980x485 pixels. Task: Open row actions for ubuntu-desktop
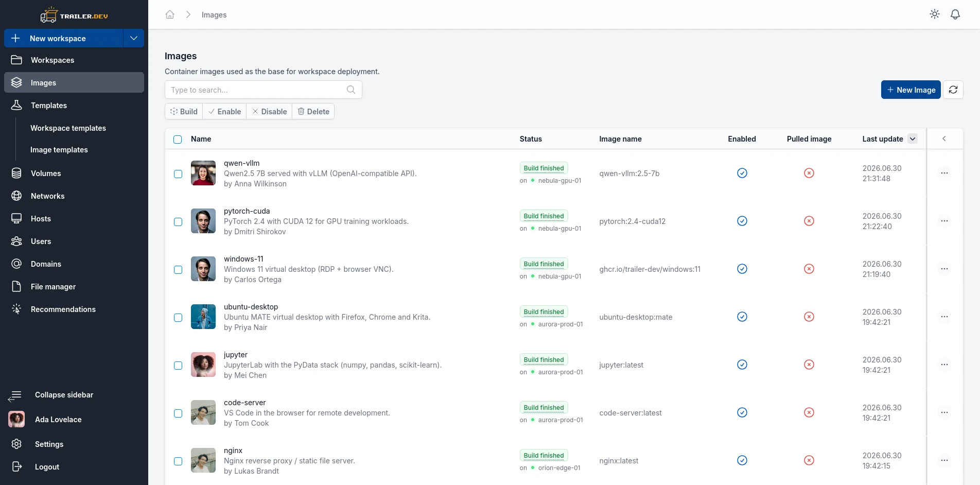[944, 317]
